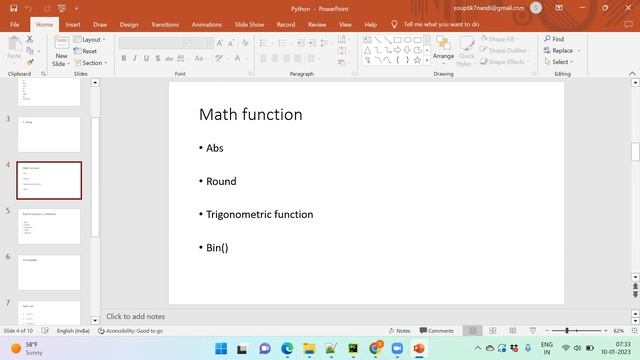The height and width of the screenshot is (360, 640).
Task: Select the text box shape in gallery
Action: (x=367, y=40)
